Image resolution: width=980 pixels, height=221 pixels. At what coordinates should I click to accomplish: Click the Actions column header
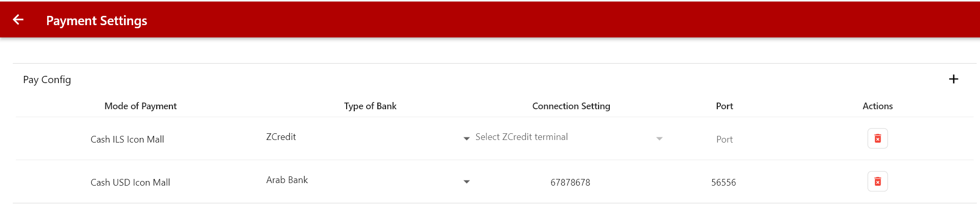pyautogui.click(x=877, y=106)
